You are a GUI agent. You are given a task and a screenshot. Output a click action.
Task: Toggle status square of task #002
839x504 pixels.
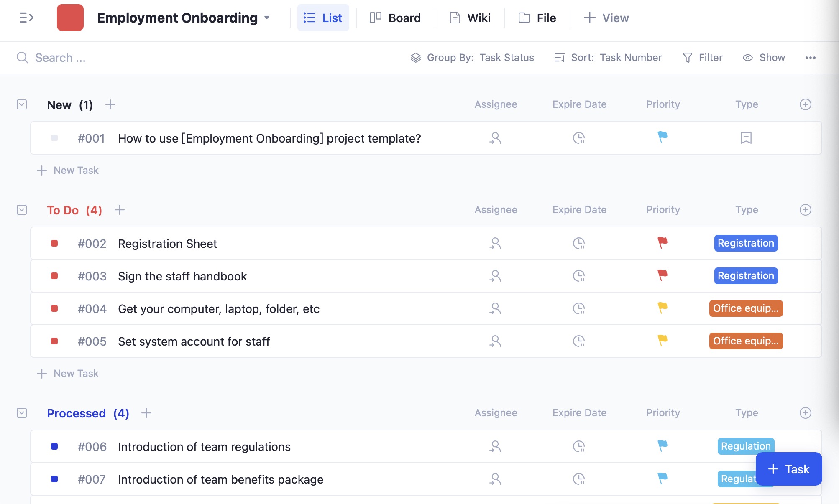[54, 243]
